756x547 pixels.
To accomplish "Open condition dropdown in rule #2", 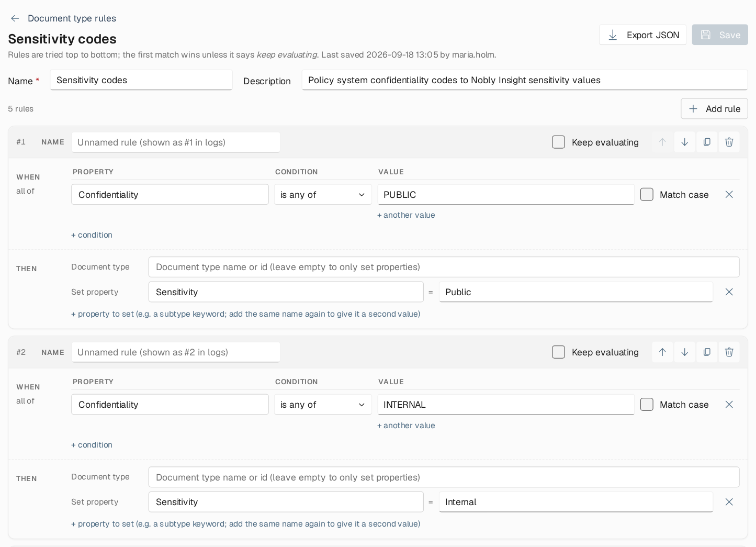I will click(x=323, y=405).
